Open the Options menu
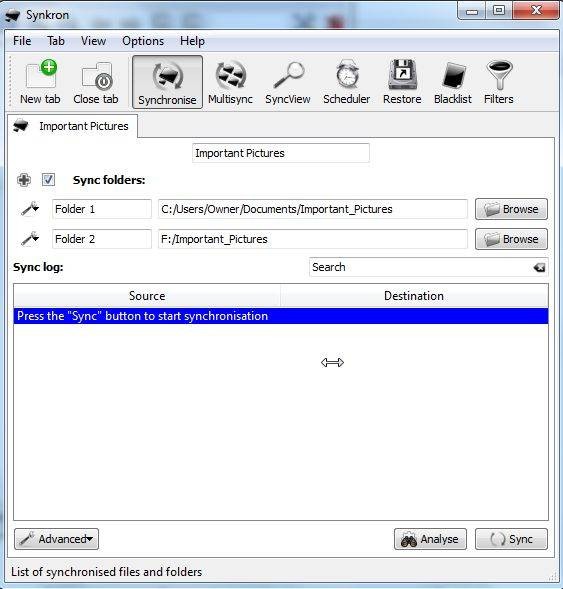Screen dimensions: 563x589 (x=143, y=41)
